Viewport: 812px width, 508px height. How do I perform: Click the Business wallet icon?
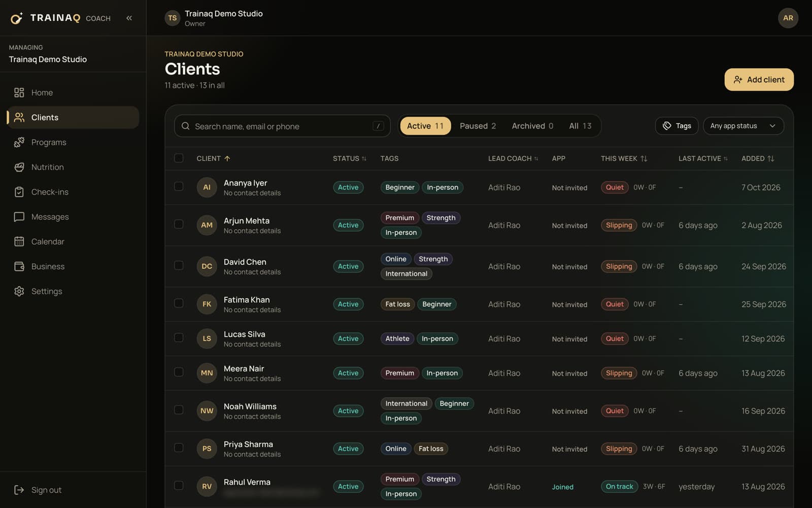tap(19, 267)
